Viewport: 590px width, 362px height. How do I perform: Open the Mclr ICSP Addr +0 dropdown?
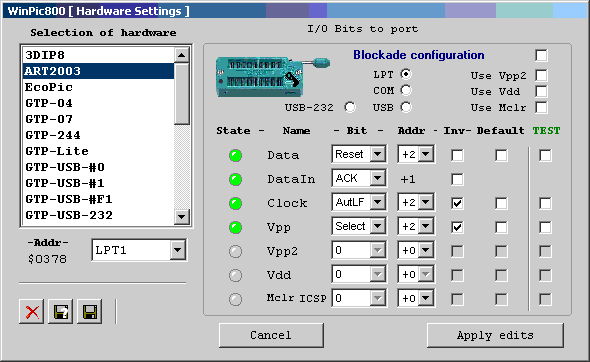click(426, 298)
